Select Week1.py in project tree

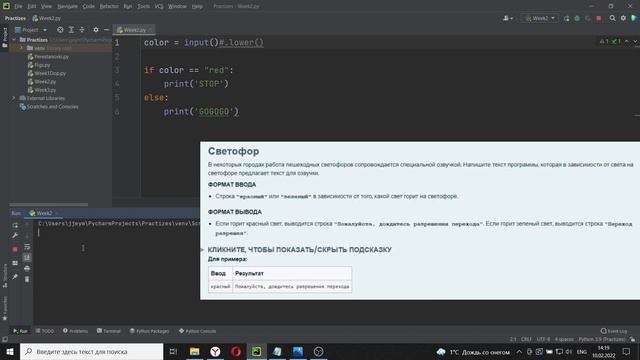coord(42,90)
